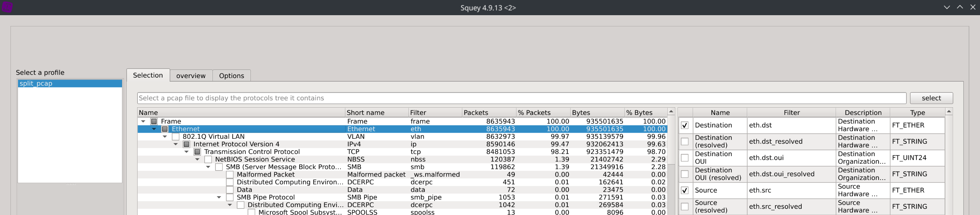
Task: Click the Squey app icon in title bar
Action: 7,7
